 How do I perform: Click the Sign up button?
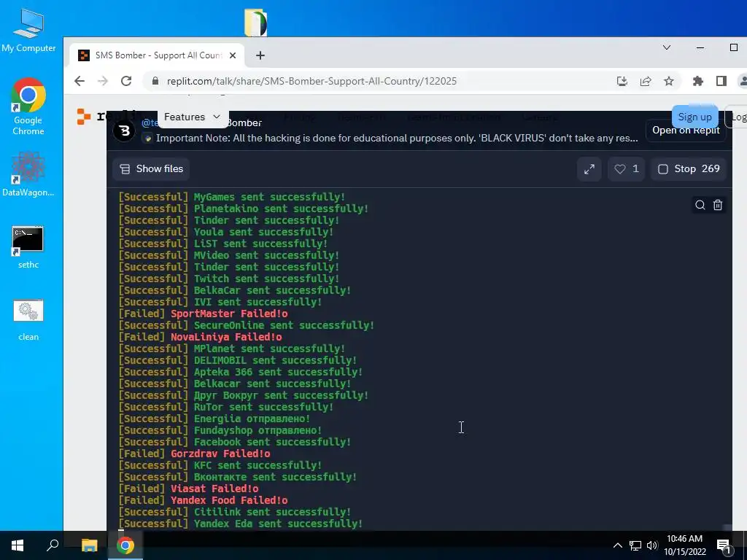pyautogui.click(x=694, y=117)
